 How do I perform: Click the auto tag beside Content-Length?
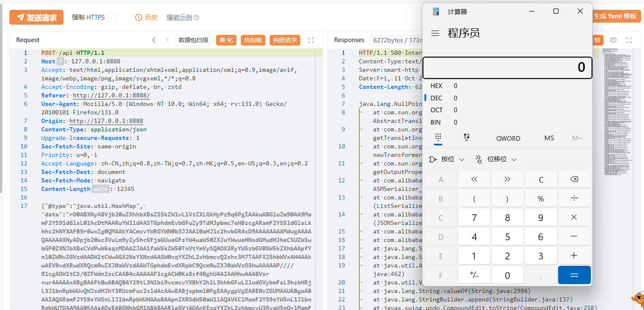pyautogui.click(x=101, y=189)
